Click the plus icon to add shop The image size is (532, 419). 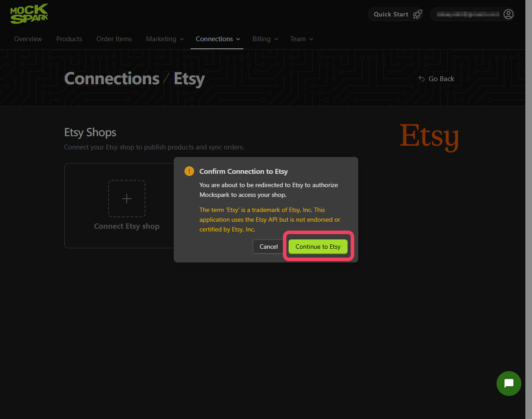[127, 199]
